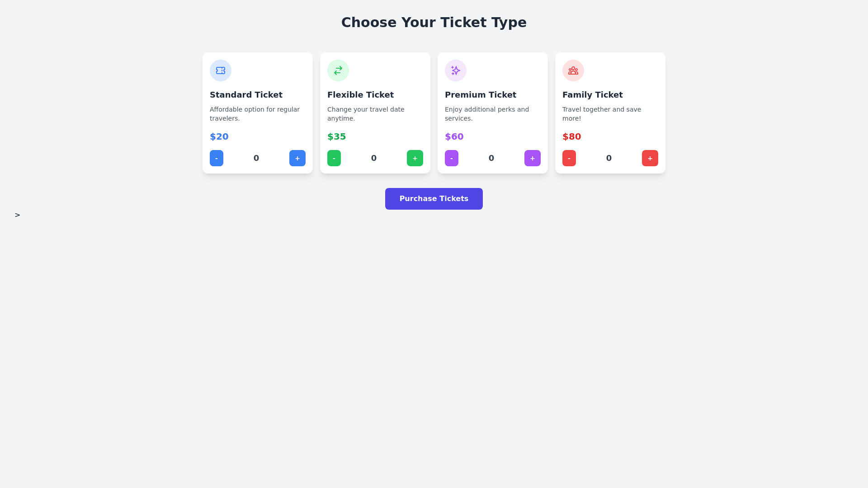Increase Standard Ticket quantity with plus
868x488 pixels.
pos(297,158)
